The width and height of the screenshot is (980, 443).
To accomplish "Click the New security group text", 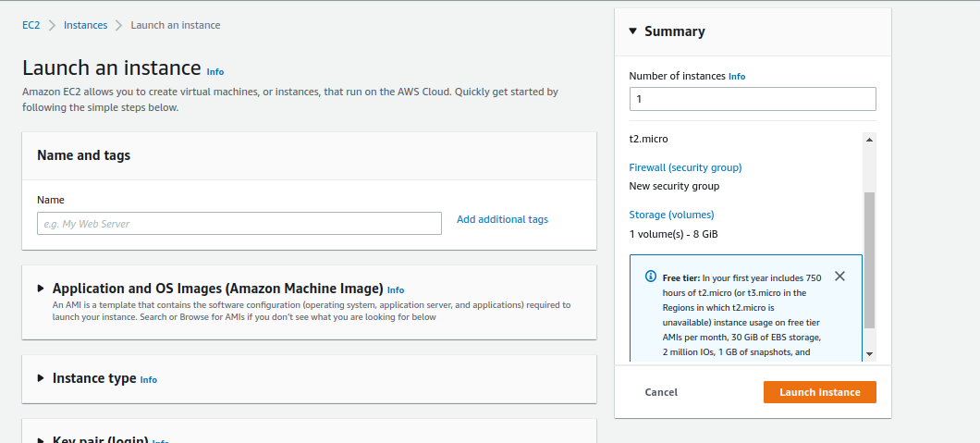I will point(674,186).
